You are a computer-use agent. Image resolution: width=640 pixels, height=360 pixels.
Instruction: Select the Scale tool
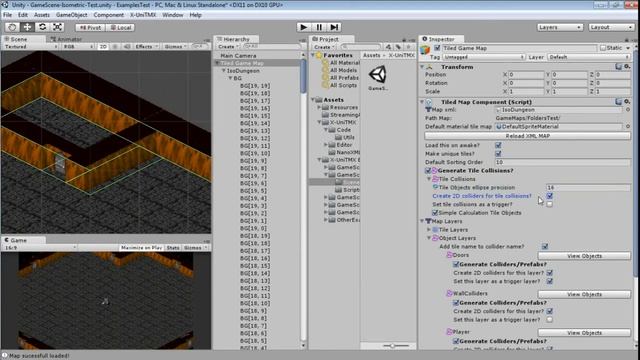(57, 27)
